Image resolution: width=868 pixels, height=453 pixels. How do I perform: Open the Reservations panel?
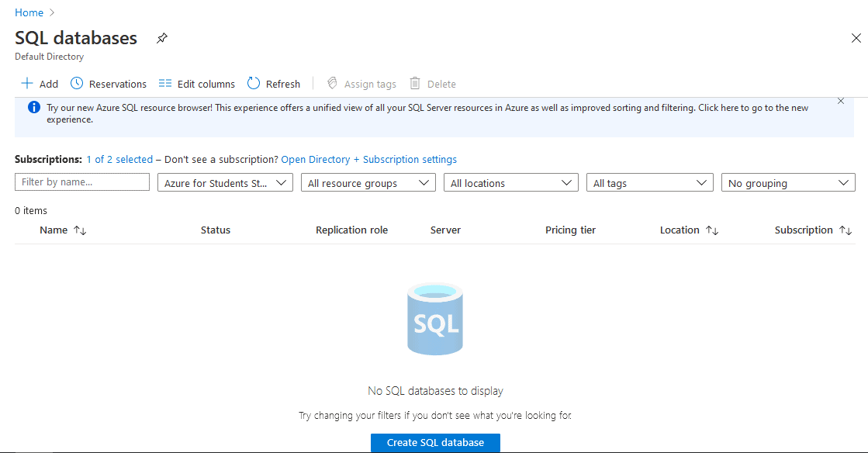108,83
